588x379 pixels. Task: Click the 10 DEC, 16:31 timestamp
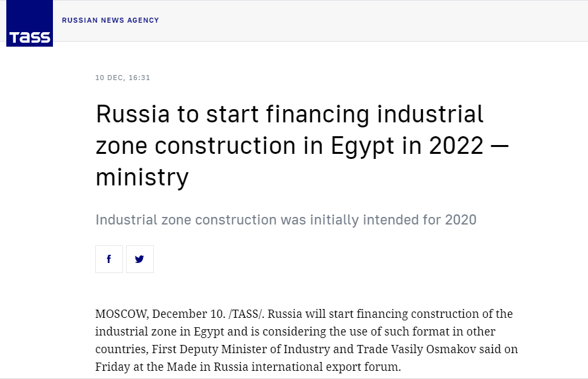[x=123, y=78]
